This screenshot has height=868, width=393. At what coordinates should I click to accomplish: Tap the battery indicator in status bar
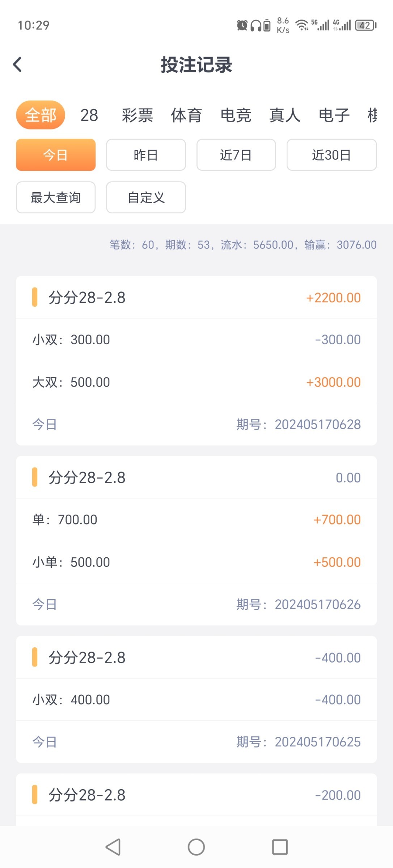coord(365,25)
